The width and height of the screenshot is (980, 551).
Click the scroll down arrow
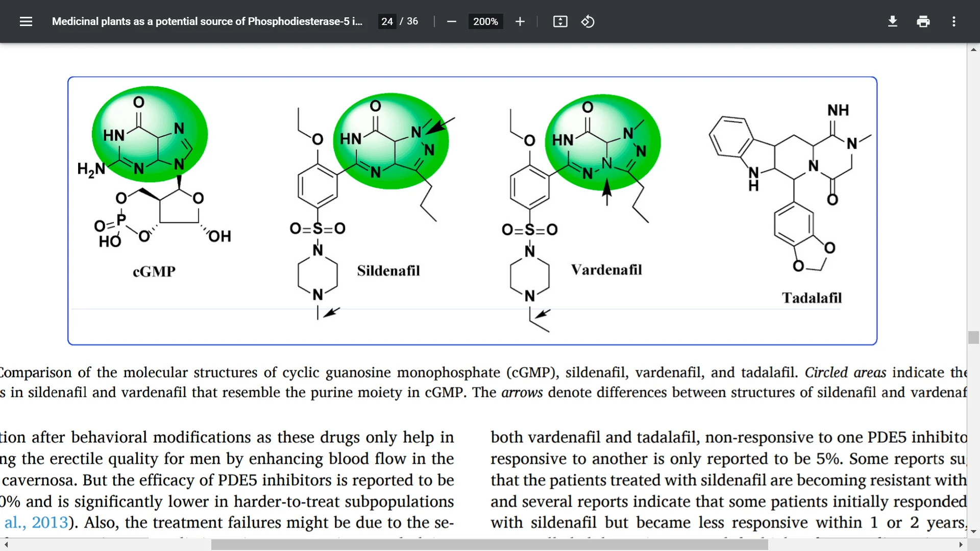click(x=973, y=532)
